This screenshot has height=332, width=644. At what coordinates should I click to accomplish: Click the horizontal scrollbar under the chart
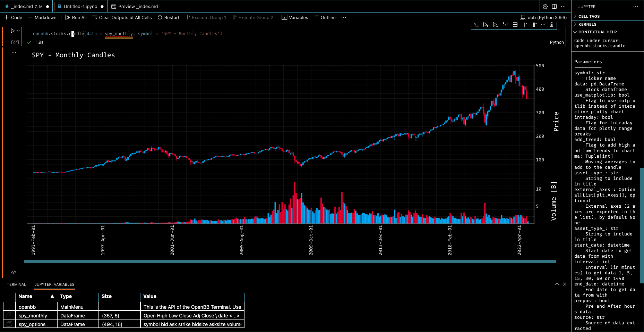pos(290,262)
